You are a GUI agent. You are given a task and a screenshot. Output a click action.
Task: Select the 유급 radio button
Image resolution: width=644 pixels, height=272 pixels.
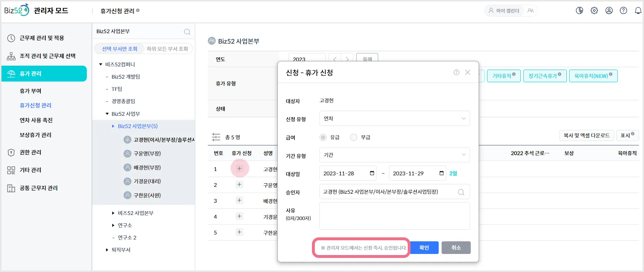(323, 137)
